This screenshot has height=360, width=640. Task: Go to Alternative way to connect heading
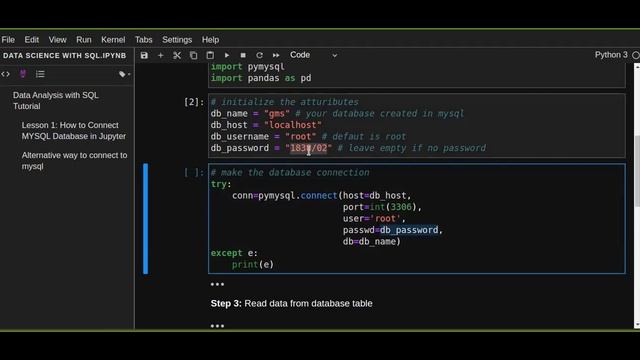coord(74,161)
